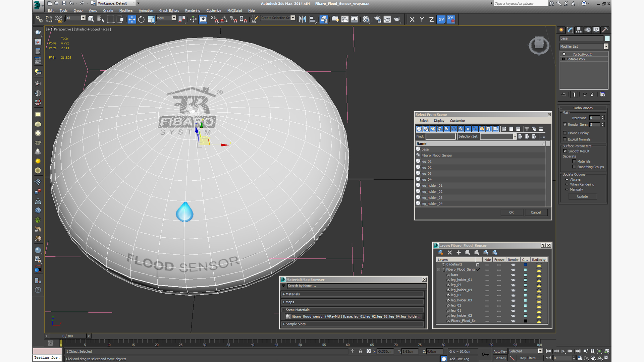
Task: Click the Find input field
Action: coord(440,136)
